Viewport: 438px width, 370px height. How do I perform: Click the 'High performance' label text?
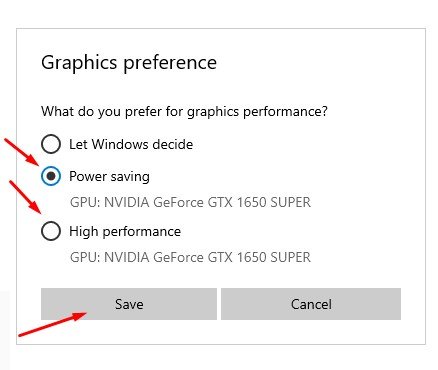pos(125,231)
